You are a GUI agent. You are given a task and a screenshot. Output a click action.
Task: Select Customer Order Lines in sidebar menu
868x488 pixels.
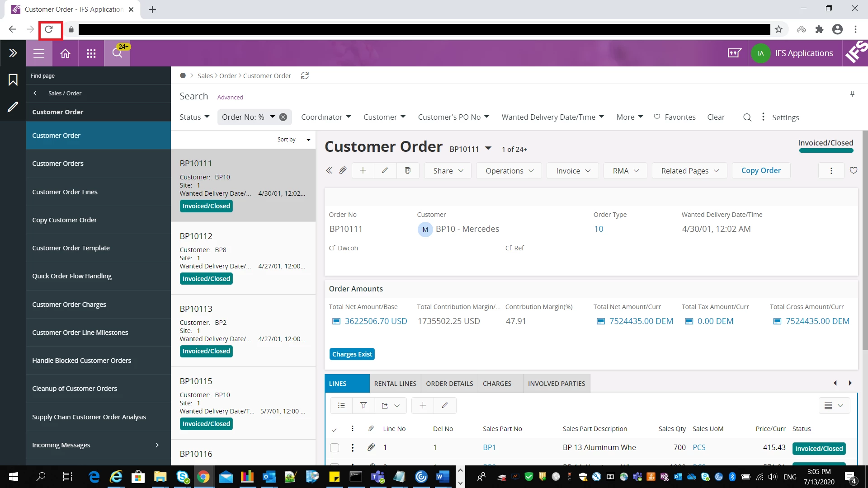(65, 192)
